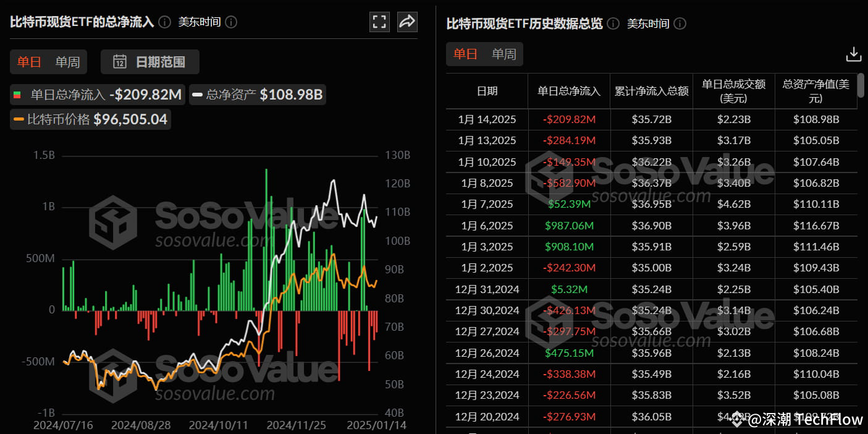Click the info icon next to 比特币现货ETF的总净流入
The image size is (868, 434).
click(x=164, y=22)
